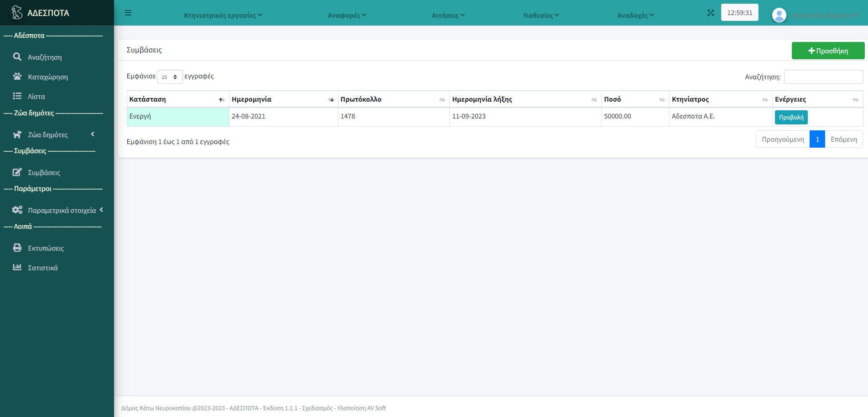Click the gears icon beside Παραμετρικά στοιχεία

coord(17,210)
